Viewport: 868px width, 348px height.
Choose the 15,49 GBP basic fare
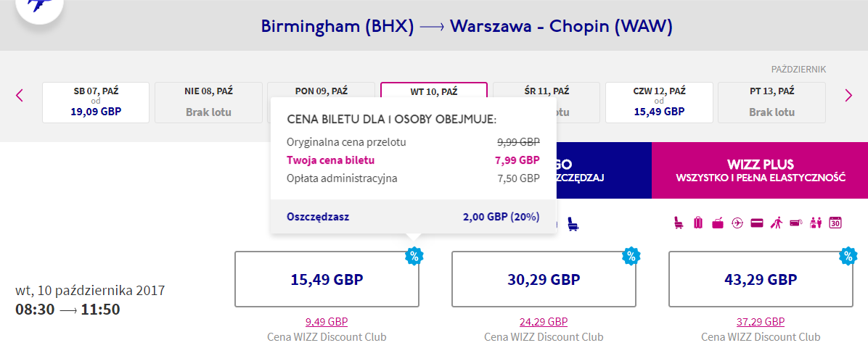[x=327, y=279]
